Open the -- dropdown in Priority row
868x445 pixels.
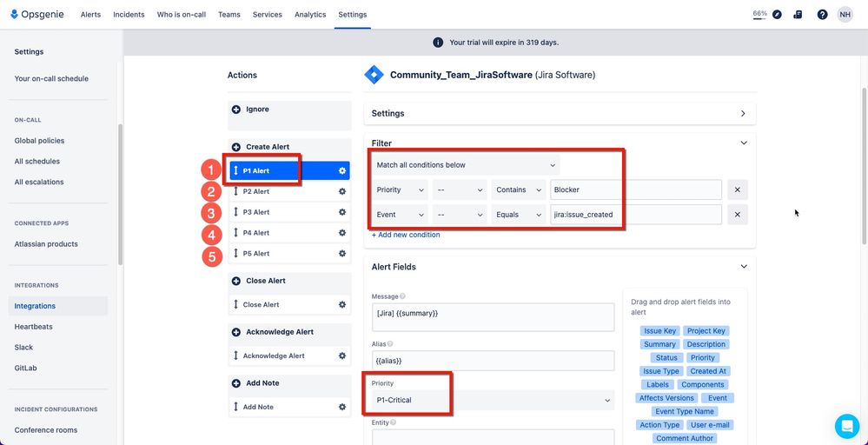[x=460, y=189]
